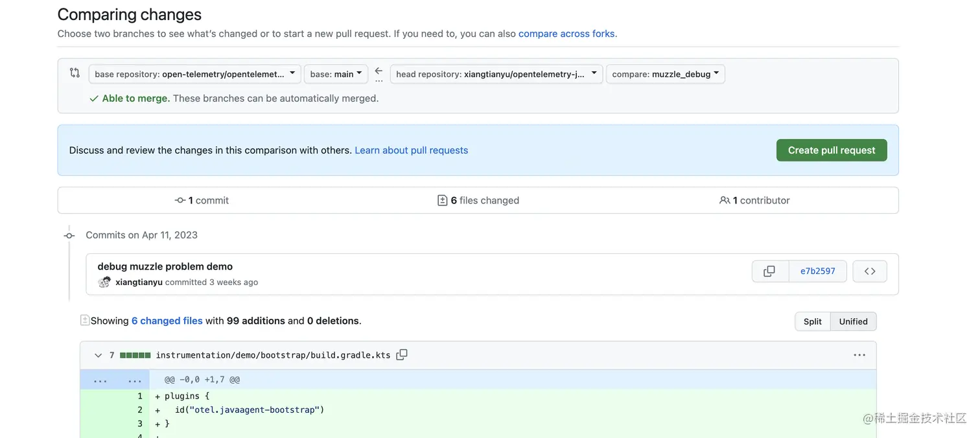
Task: Copy full commit SHA icon button
Action: point(769,271)
